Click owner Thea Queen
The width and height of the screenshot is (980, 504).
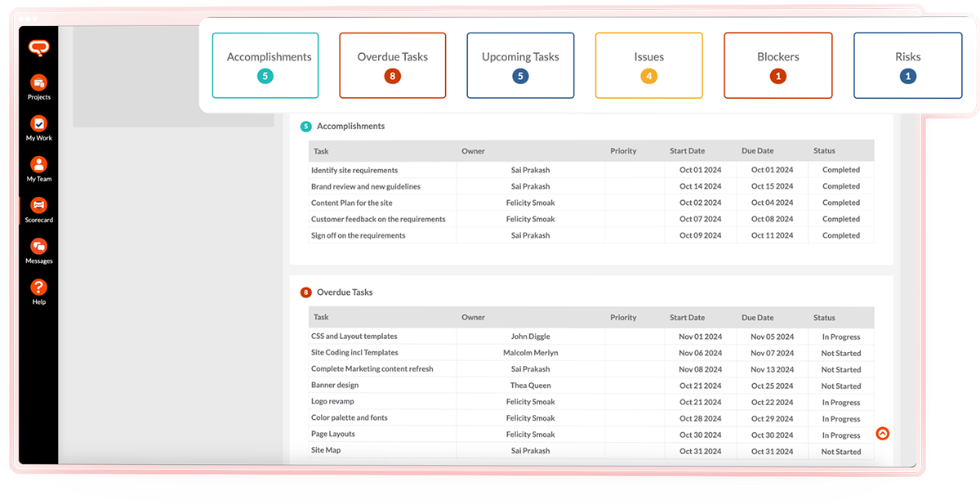[531, 386]
